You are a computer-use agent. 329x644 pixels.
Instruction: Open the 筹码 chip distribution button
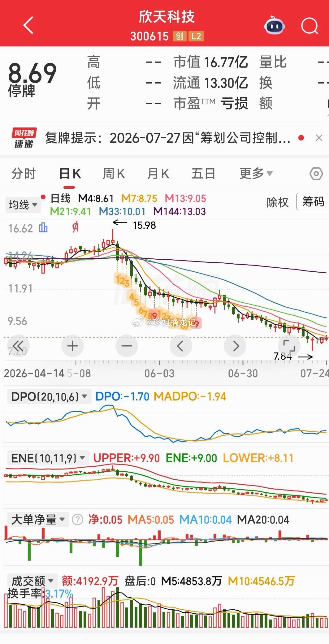(313, 201)
